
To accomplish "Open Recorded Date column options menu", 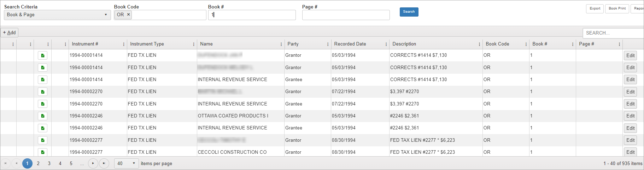I will [x=386, y=44].
